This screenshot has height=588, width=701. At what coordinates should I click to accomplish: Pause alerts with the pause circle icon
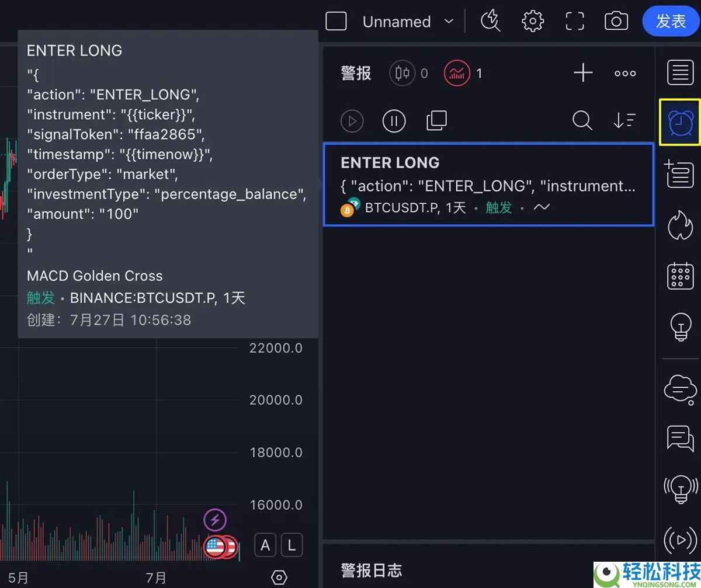[x=394, y=121]
